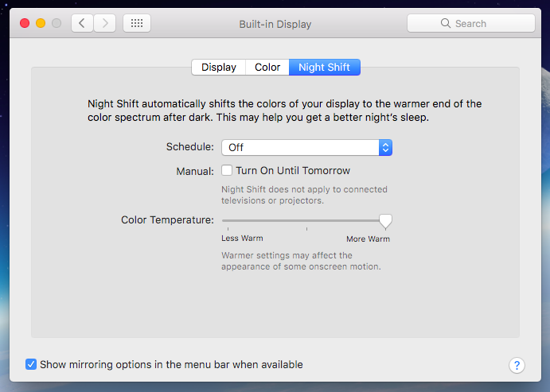
Task: Show all preferences via grid icon
Action: tap(137, 24)
